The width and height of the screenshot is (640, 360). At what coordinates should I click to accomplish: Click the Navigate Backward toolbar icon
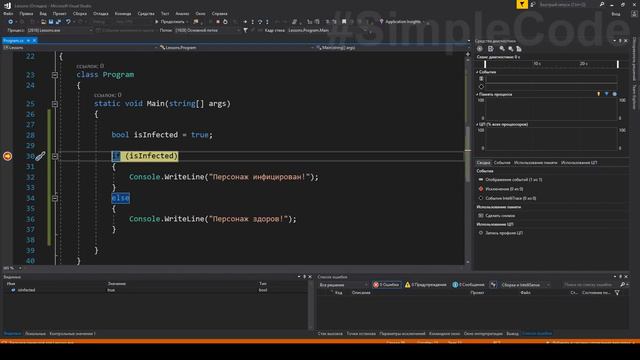click(x=11, y=22)
